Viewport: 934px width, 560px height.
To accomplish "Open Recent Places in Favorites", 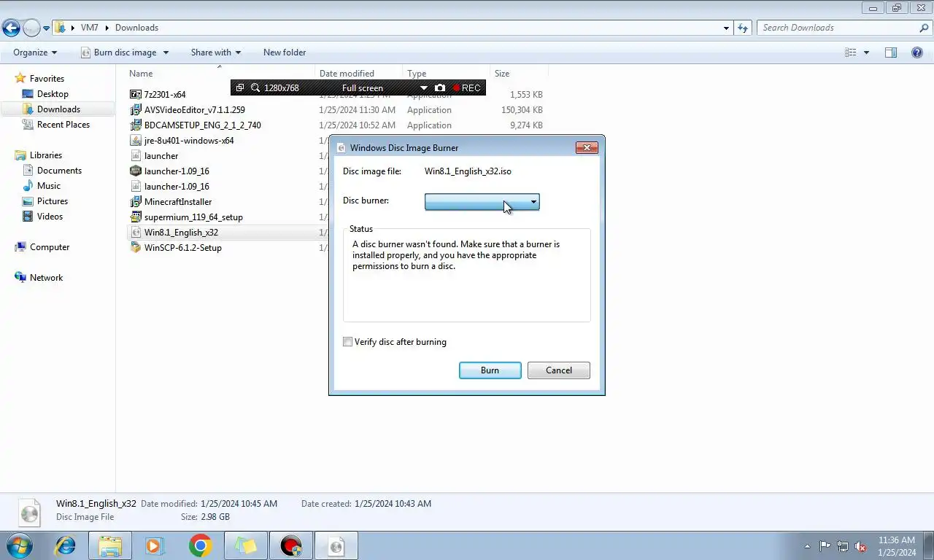I will tap(63, 125).
